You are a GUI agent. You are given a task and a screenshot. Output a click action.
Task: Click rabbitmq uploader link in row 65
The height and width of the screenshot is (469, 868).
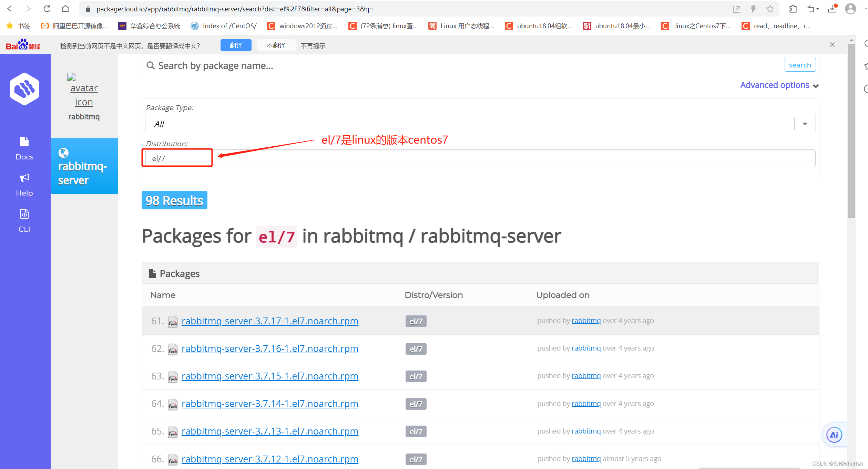point(586,431)
